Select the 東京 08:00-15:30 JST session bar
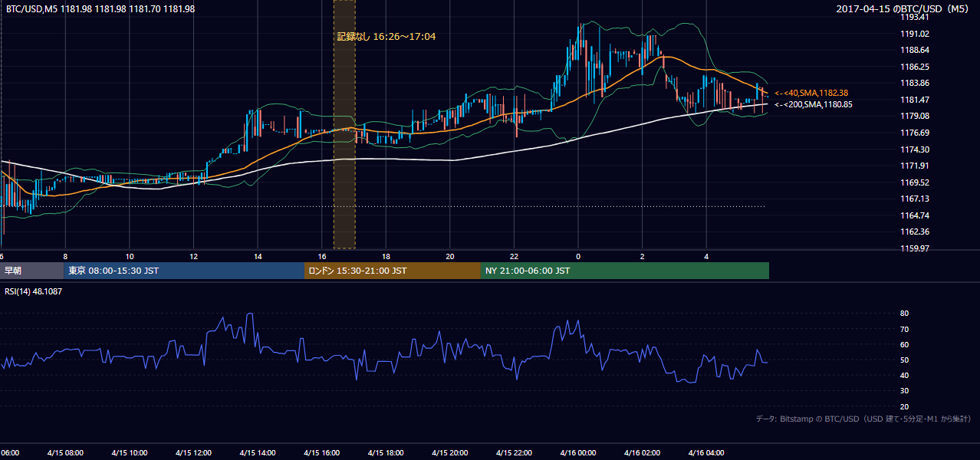980x460 pixels. click(185, 271)
